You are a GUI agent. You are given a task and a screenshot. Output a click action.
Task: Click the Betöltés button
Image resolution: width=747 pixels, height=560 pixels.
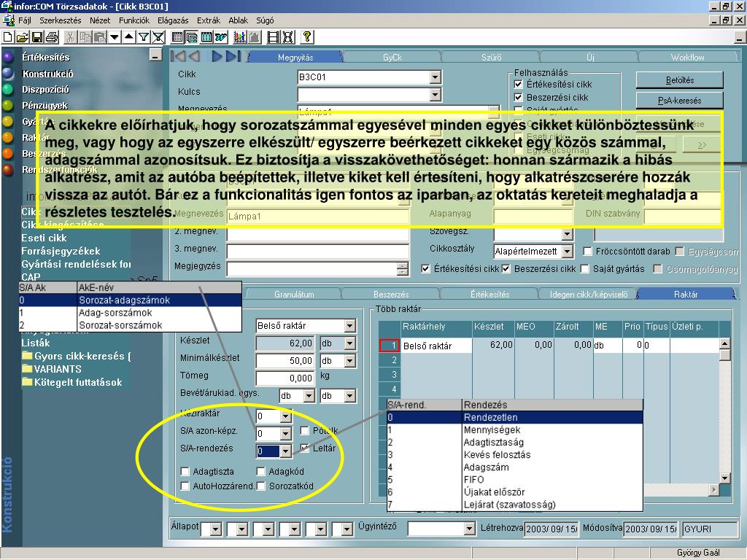679,80
